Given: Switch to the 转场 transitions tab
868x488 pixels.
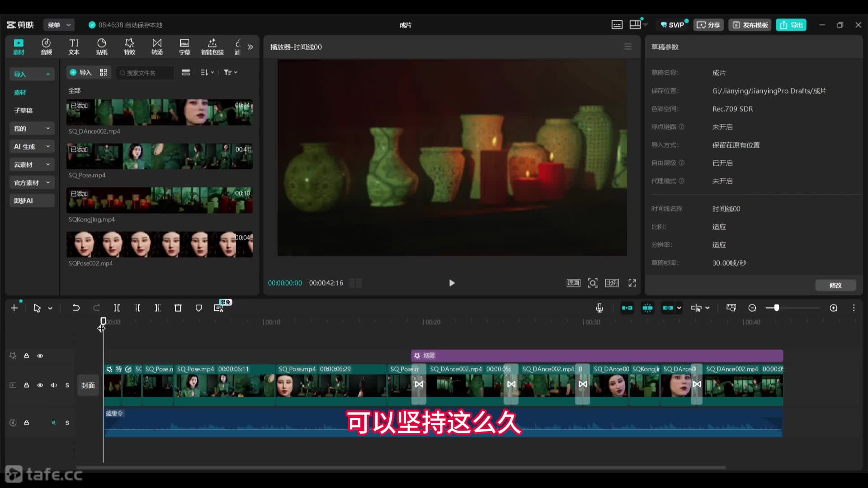Looking at the screenshot, I should (157, 47).
